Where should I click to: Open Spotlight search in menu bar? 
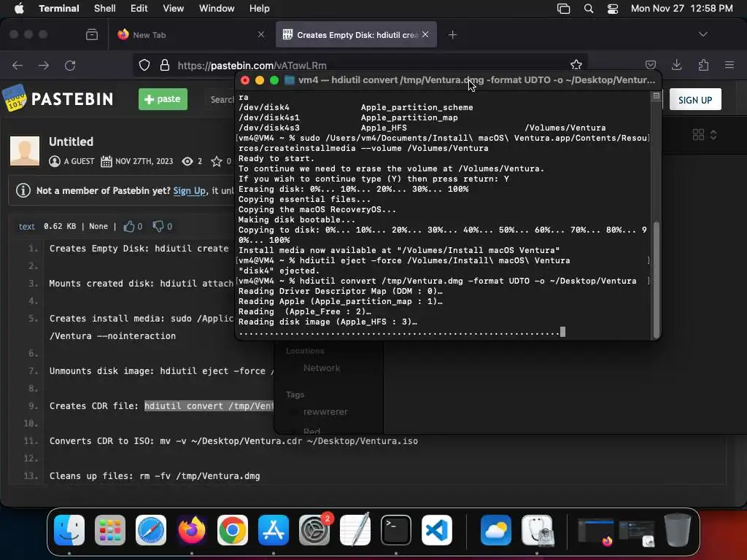point(589,9)
